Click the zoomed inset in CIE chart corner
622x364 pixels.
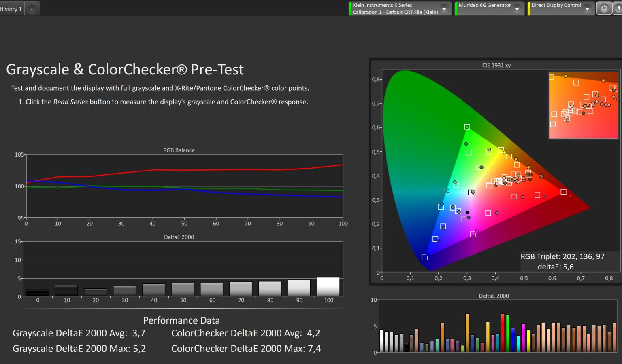coord(583,105)
